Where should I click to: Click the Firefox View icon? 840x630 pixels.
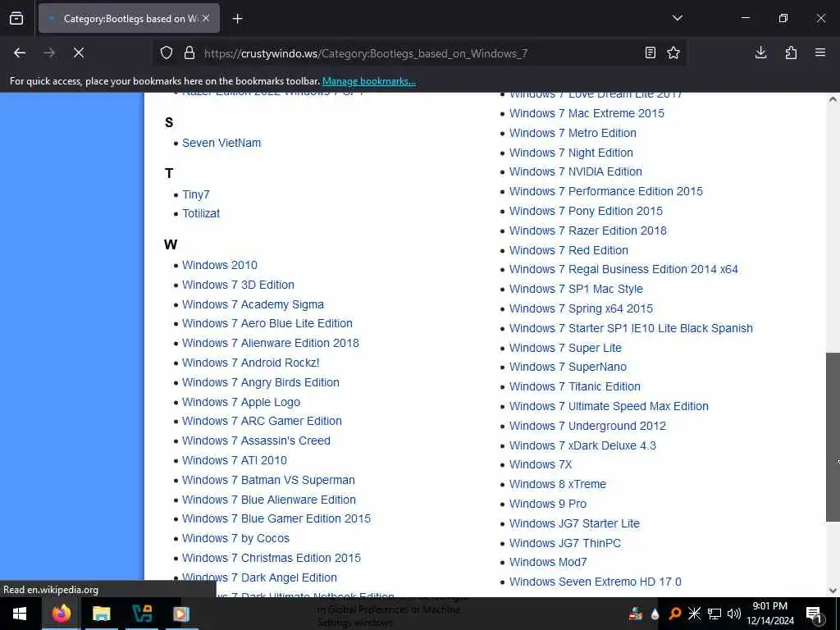16,18
